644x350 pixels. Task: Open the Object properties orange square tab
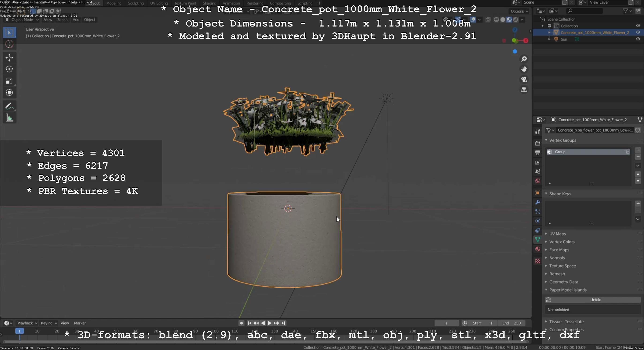tap(538, 193)
